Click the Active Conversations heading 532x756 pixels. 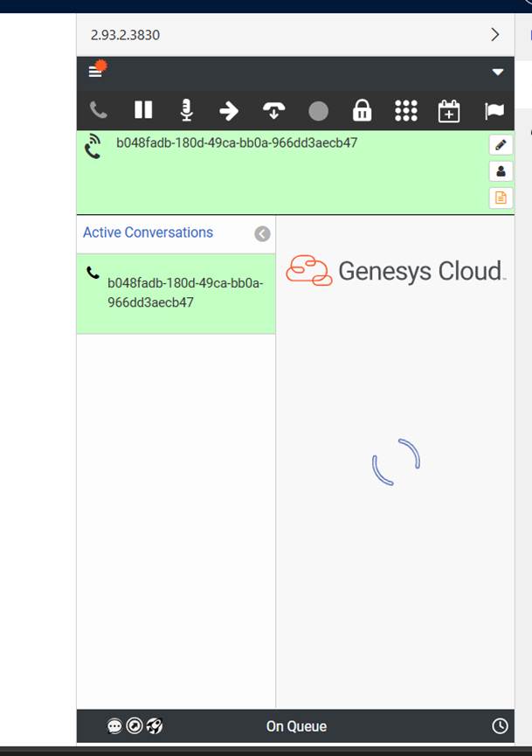[148, 232]
